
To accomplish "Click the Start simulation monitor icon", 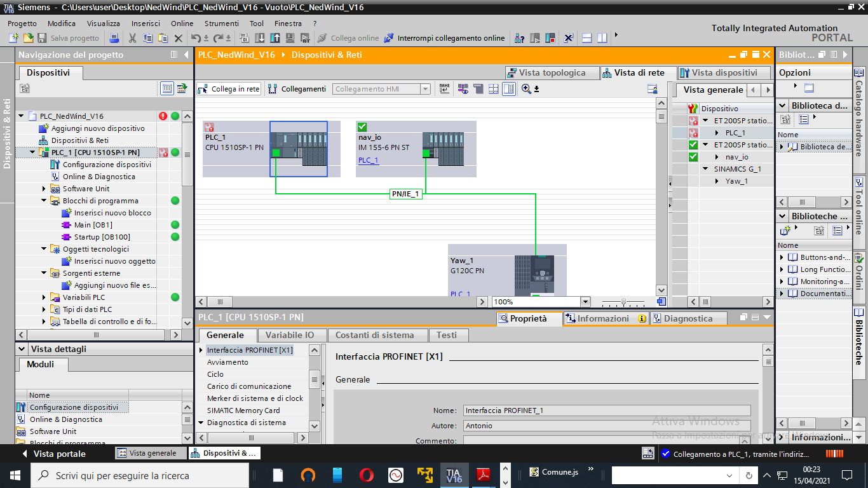I will 290,38.
